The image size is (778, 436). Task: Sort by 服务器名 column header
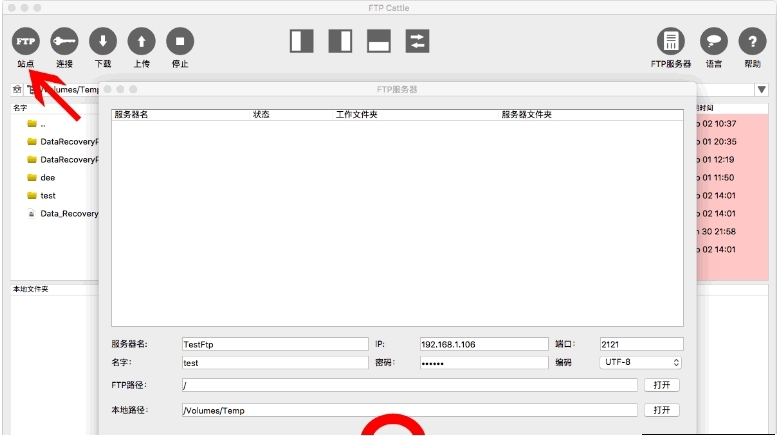(x=131, y=115)
